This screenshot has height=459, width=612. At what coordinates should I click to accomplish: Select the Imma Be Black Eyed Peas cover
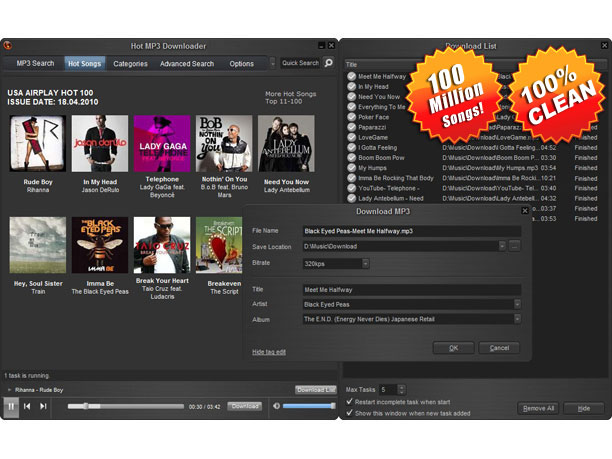coord(100,245)
